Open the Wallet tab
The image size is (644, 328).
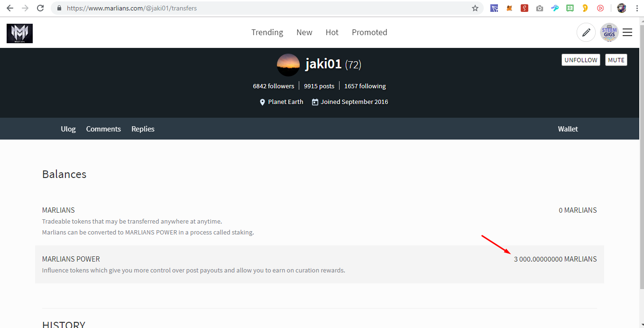click(x=568, y=129)
